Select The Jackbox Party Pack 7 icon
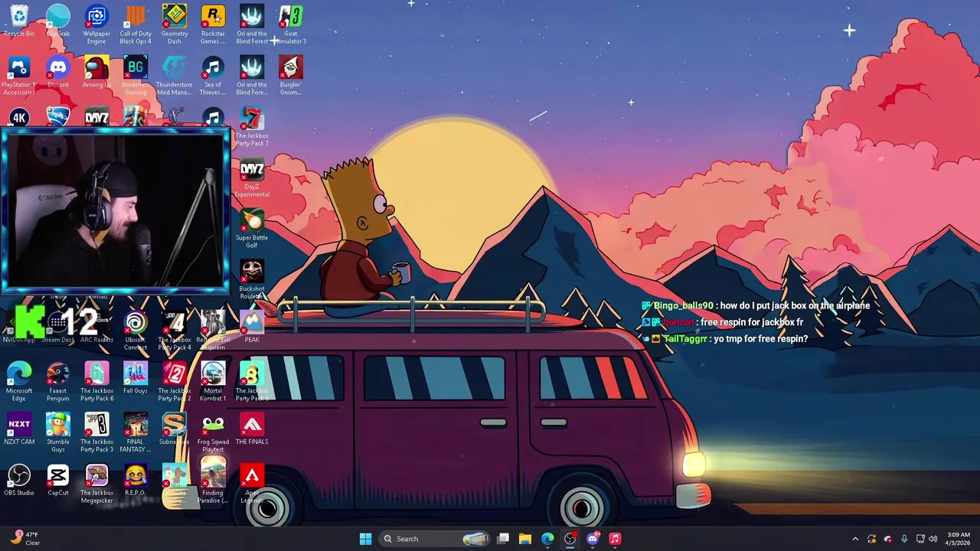The width and height of the screenshot is (980, 551). [x=252, y=127]
